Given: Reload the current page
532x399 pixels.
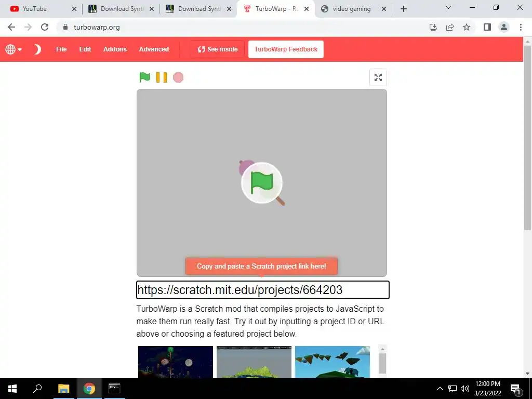Looking at the screenshot, I should (x=45, y=27).
